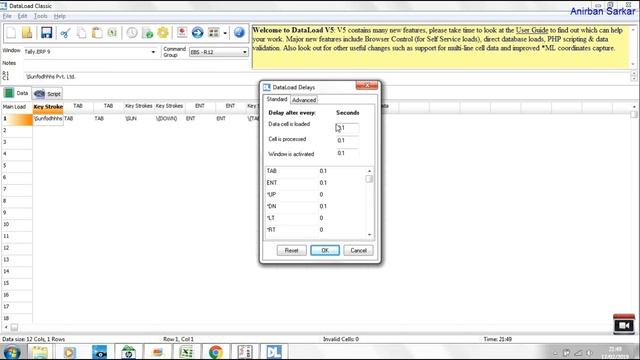Click the Window is activated delay field
Viewport: 640px width, 360px height.
[x=347, y=153]
